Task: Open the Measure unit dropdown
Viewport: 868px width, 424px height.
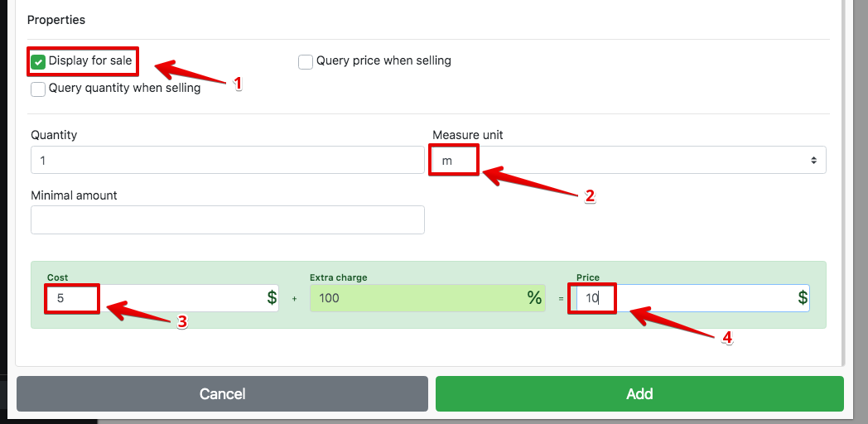Action: click(x=628, y=160)
